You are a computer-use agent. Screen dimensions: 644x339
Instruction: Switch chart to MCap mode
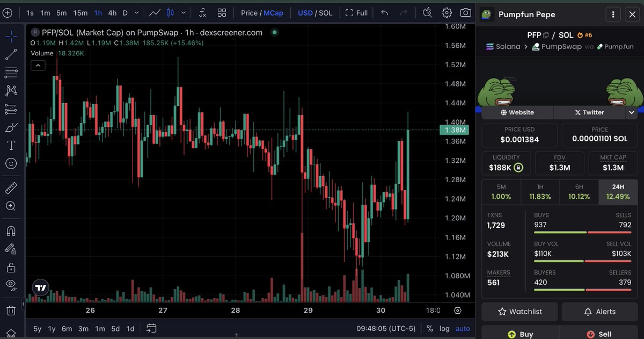[x=273, y=13]
